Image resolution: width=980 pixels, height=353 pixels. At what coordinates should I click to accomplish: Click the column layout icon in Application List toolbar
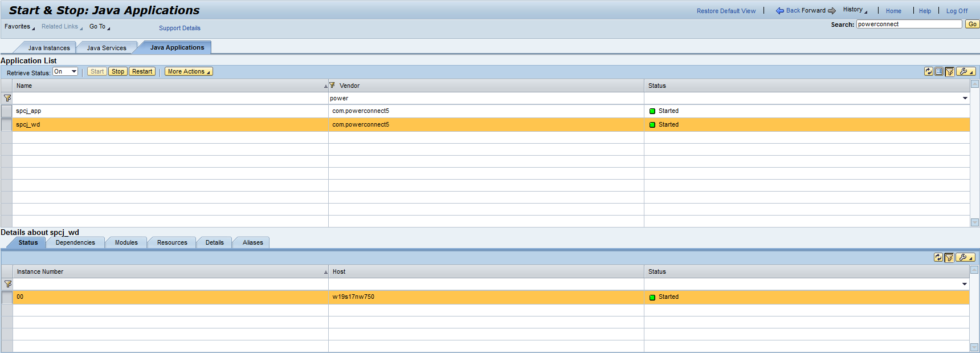[939, 71]
